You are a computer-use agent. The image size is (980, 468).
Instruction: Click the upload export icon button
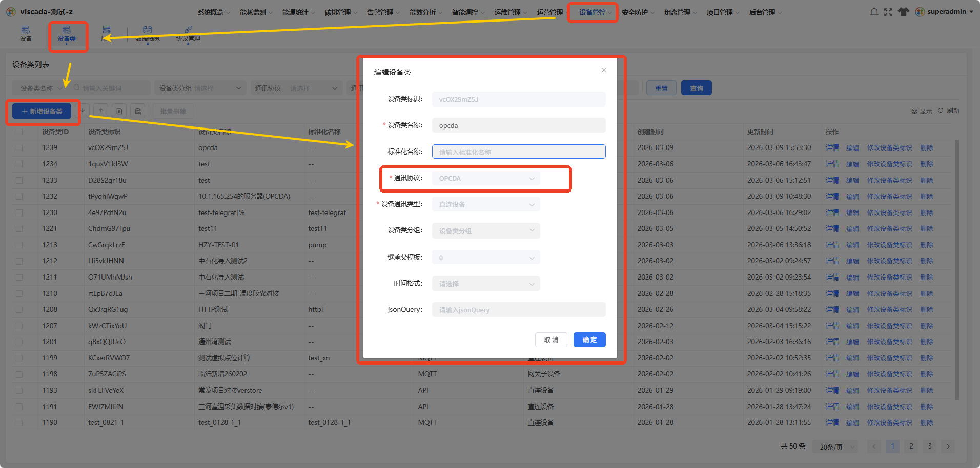101,111
